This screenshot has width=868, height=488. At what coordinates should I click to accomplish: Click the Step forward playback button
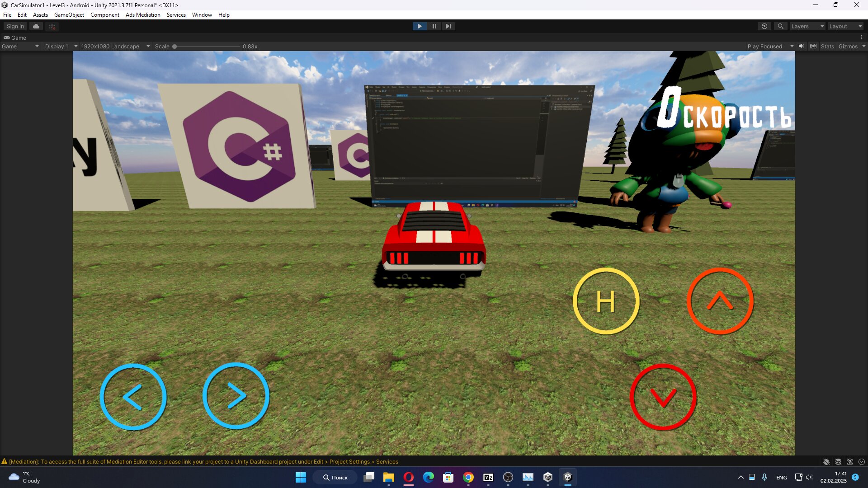[448, 26]
